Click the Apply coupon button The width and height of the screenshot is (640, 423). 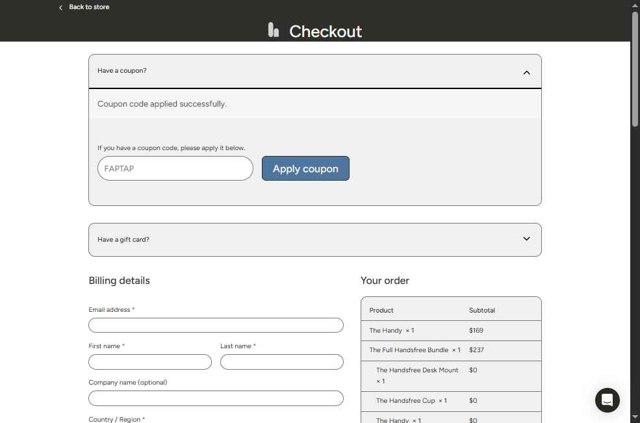coord(305,168)
